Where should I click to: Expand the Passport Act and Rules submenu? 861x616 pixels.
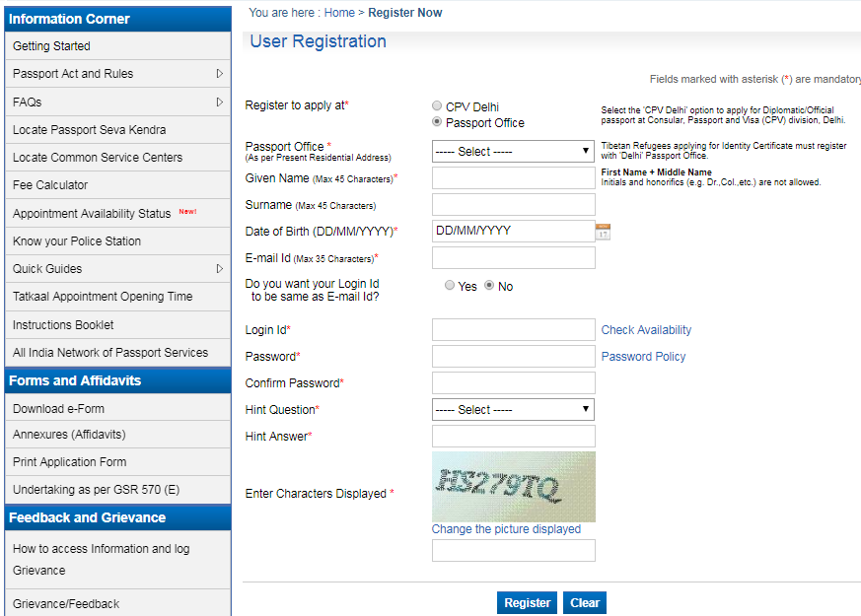pyautogui.click(x=220, y=74)
